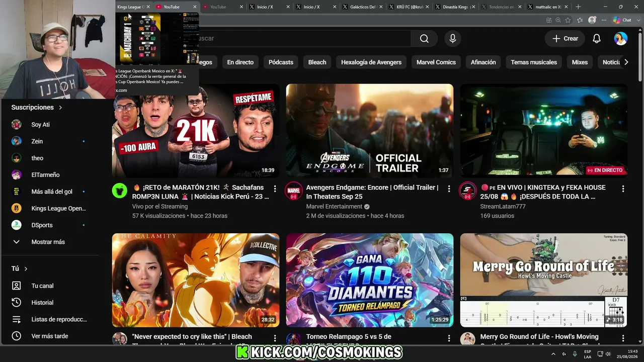Open more options for Bleach reaction video
Viewport: 644px width, 362px height.
(275, 338)
